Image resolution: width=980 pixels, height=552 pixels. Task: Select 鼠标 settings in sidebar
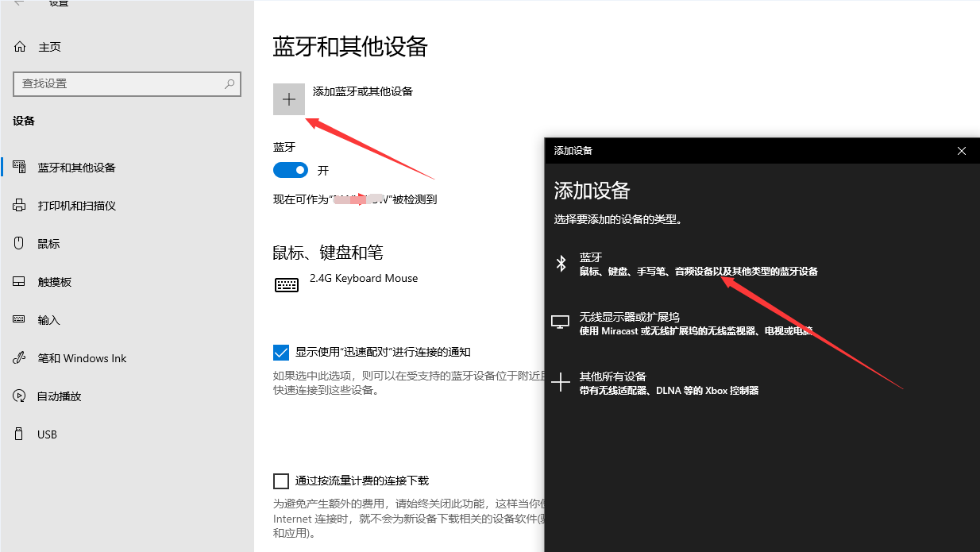coord(48,243)
